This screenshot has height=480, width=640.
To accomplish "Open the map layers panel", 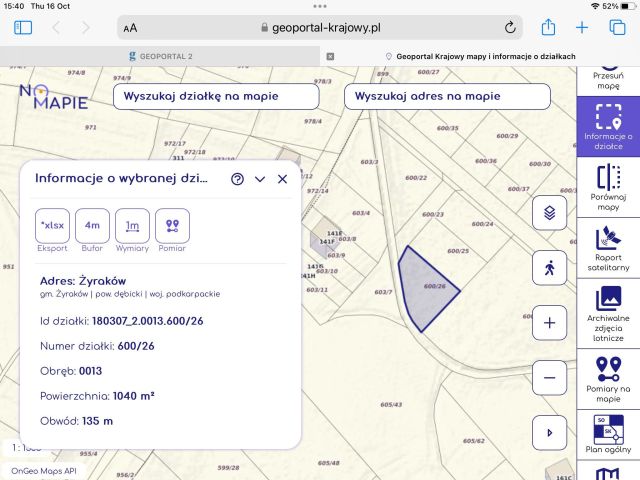I will (549, 213).
